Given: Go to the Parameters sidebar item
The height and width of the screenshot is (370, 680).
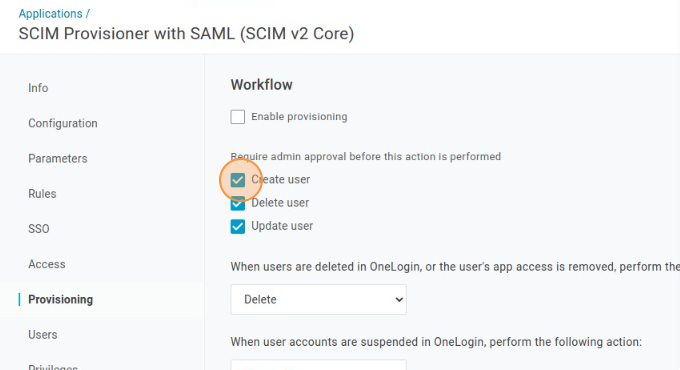Looking at the screenshot, I should (58, 158).
